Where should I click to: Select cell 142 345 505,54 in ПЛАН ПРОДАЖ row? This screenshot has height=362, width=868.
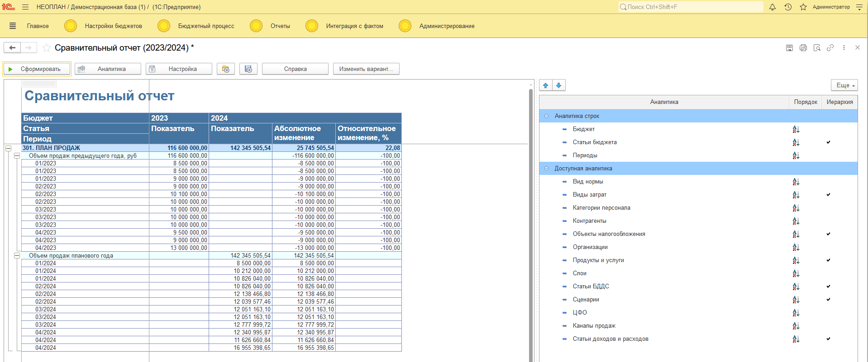[241, 148]
